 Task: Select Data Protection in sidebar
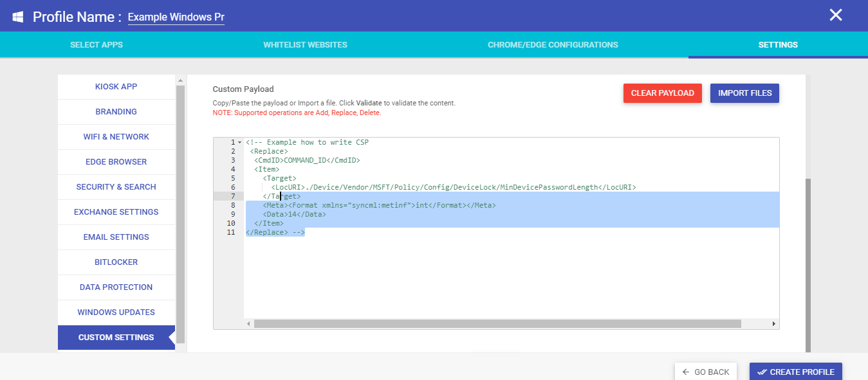[116, 287]
